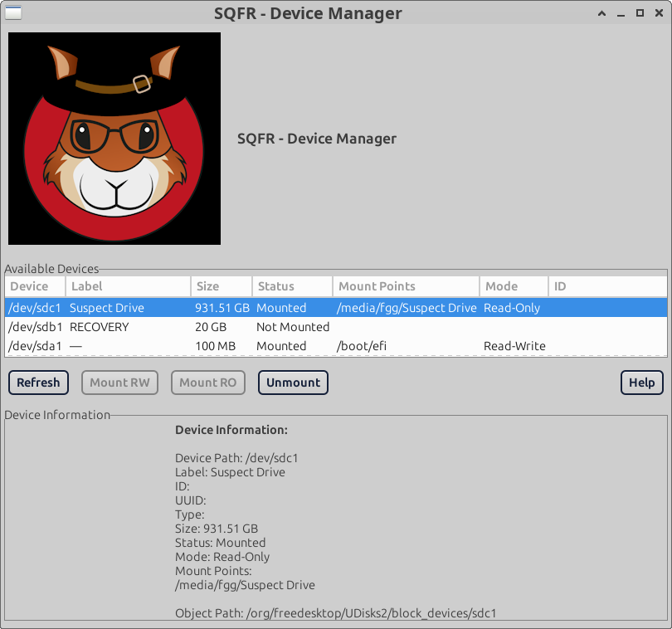The image size is (672, 629).
Task: Shade the window using title bar arrow
Action: pyautogui.click(x=601, y=13)
